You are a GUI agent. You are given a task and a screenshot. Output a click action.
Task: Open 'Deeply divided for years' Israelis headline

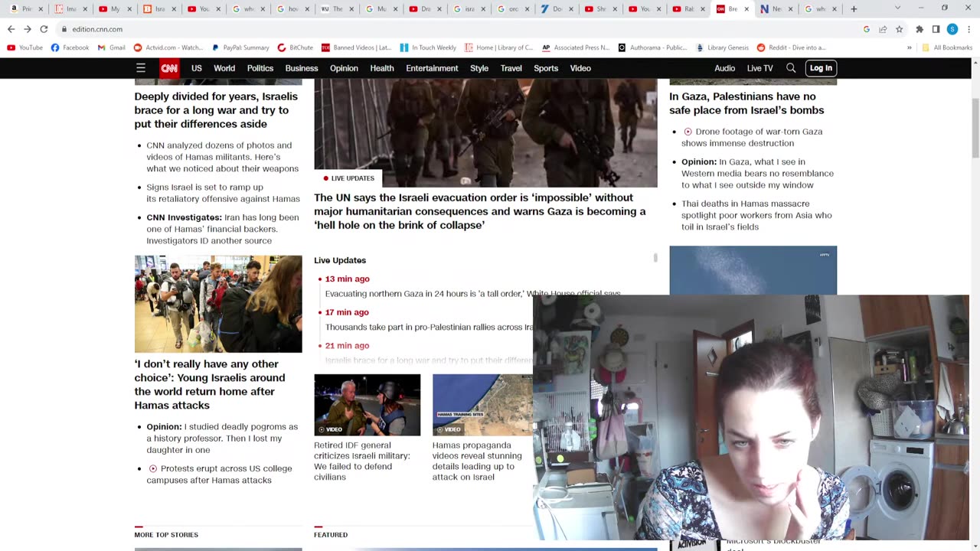(216, 110)
